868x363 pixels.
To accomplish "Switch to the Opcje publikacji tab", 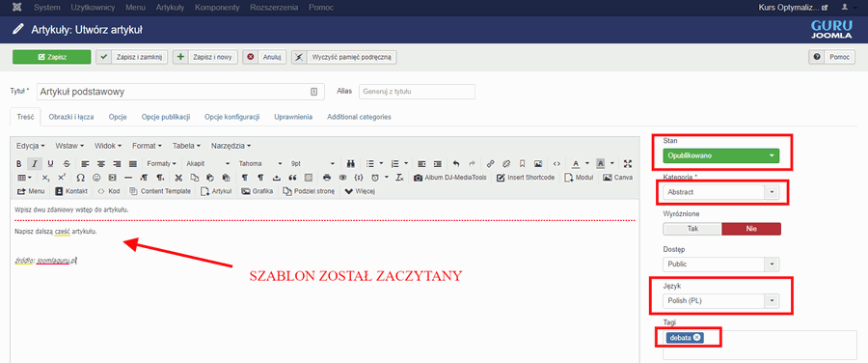I will pyautogui.click(x=166, y=117).
